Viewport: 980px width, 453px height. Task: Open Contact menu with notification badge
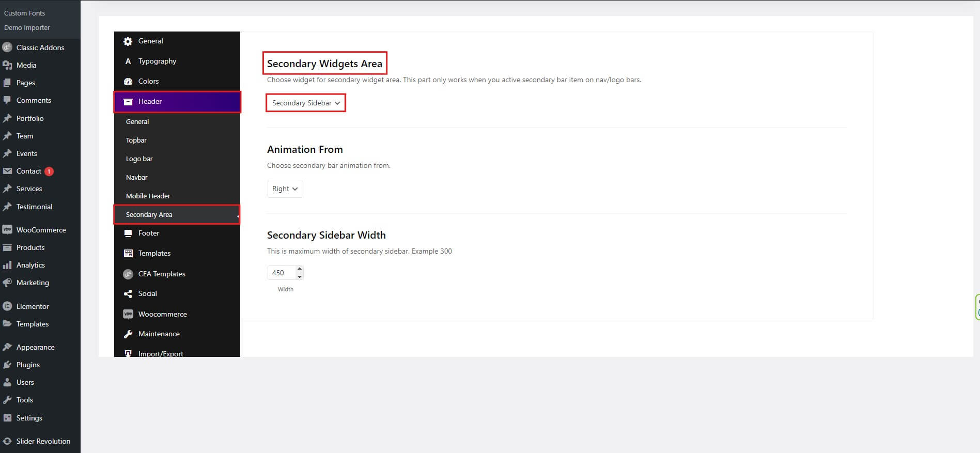29,171
